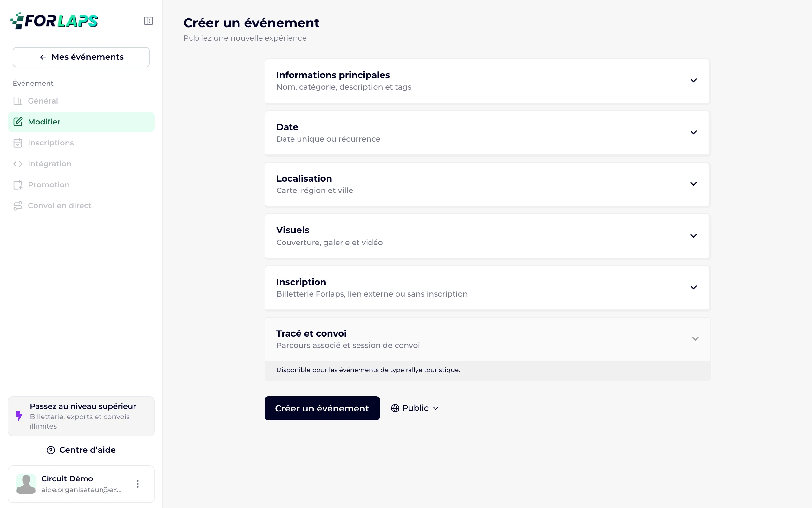This screenshot has height=508, width=812.
Task: Click the Inscription section heading
Action: [x=301, y=282]
